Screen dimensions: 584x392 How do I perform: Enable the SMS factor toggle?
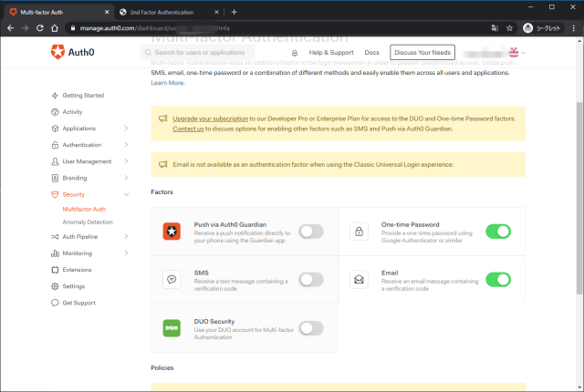coord(311,279)
